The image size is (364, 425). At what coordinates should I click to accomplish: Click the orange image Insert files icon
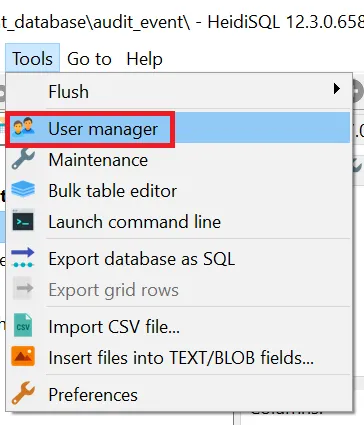[23, 356]
